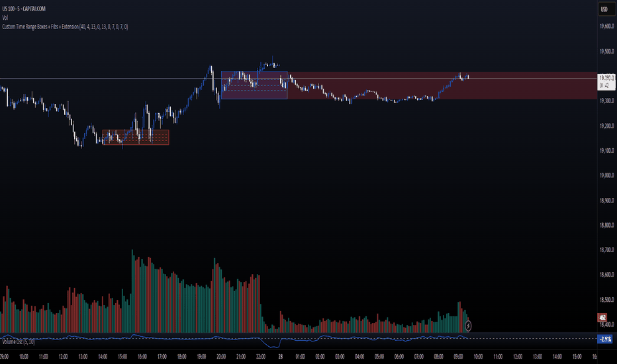617x364 pixels.
Task: Click the 02:00 time axis label
Action: coord(320,357)
